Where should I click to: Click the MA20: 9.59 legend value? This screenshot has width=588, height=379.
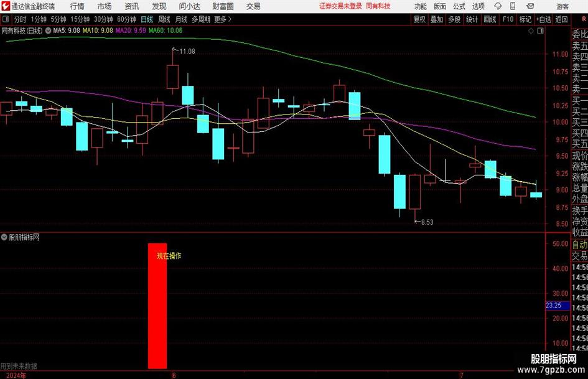pyautogui.click(x=131, y=30)
